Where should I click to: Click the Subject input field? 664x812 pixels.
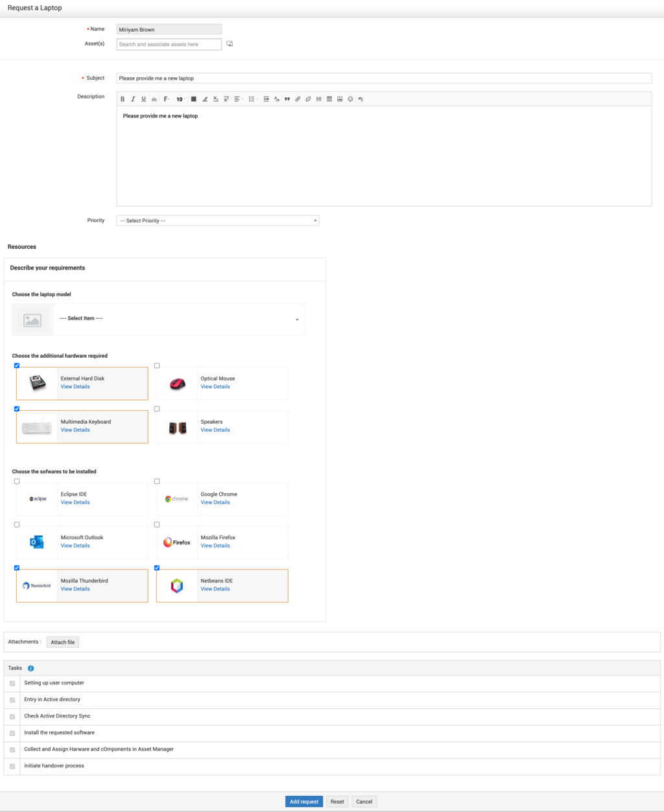[384, 78]
